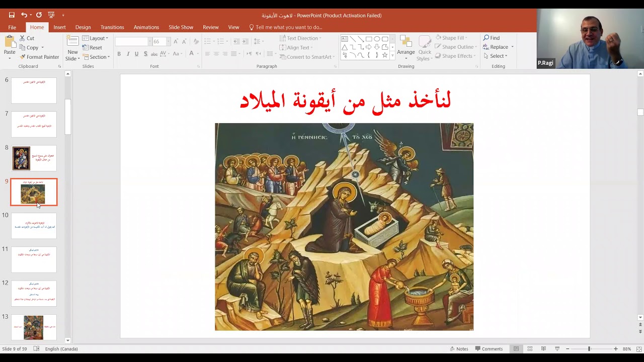Zoom in with plus button
This screenshot has width=644, height=362.
[x=615, y=349]
